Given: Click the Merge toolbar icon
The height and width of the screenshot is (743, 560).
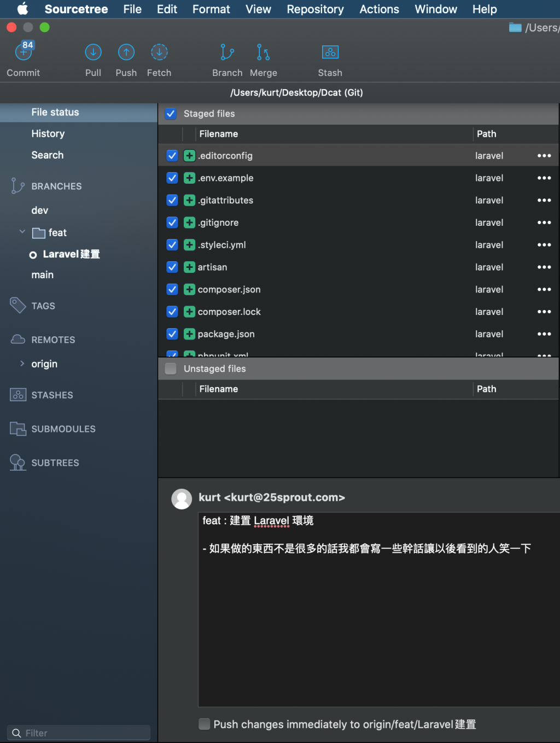Looking at the screenshot, I should [263, 52].
